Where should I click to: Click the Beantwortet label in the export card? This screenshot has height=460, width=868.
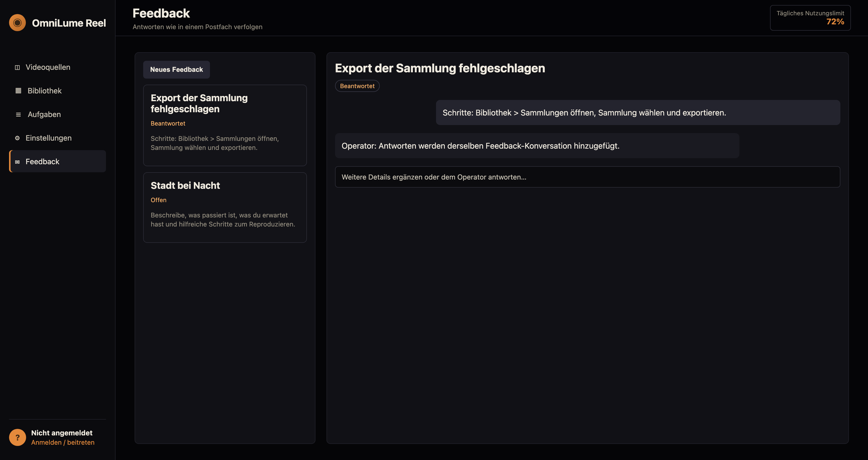168,124
